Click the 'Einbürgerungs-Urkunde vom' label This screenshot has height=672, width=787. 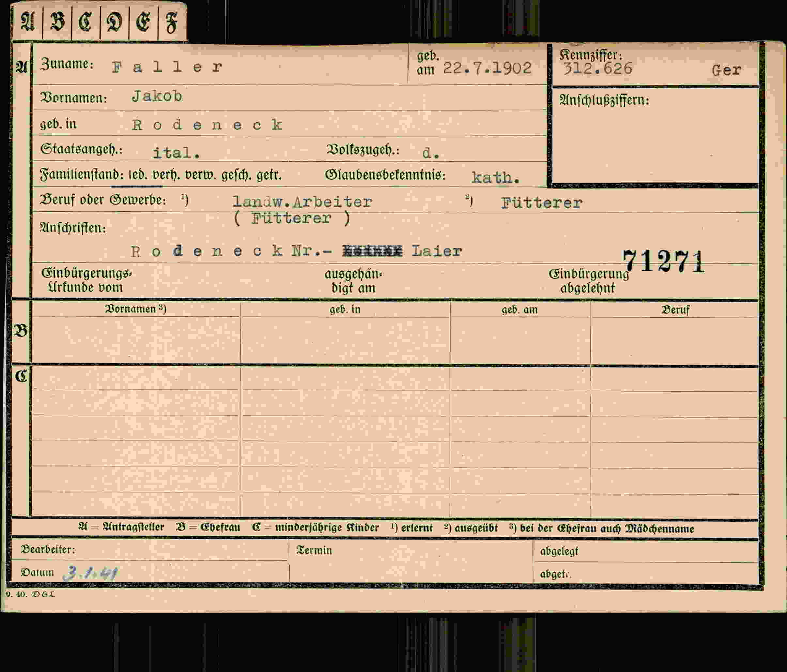tap(86, 280)
